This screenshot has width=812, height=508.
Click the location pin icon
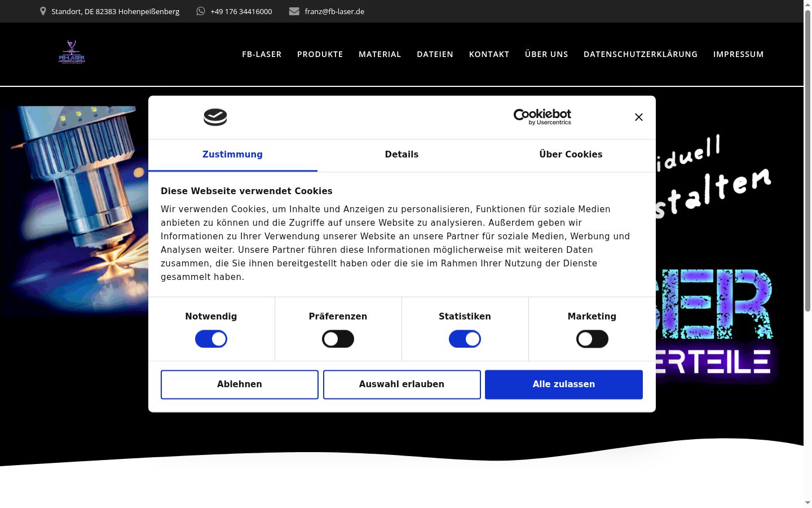[43, 11]
